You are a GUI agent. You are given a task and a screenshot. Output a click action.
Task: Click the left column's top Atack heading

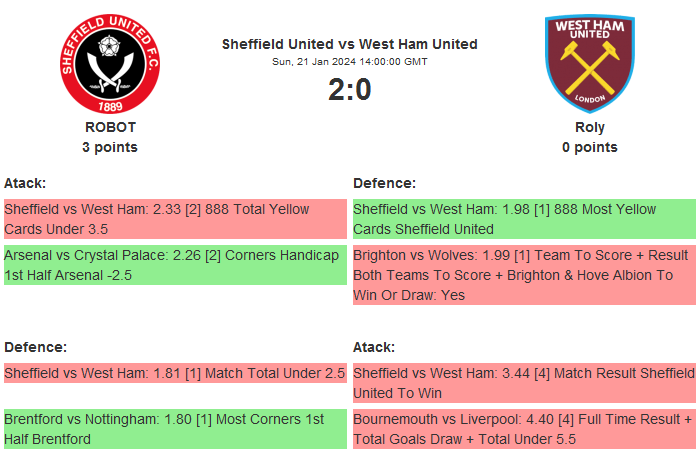point(25,183)
